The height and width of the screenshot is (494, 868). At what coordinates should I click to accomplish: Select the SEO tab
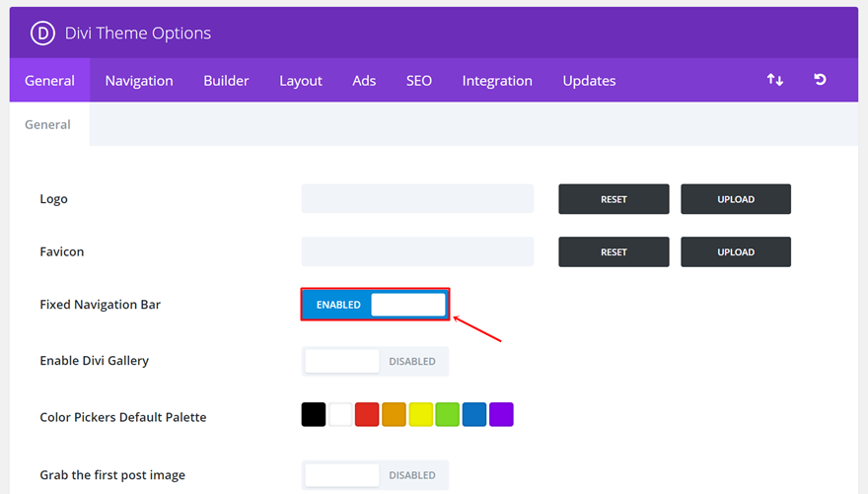419,81
